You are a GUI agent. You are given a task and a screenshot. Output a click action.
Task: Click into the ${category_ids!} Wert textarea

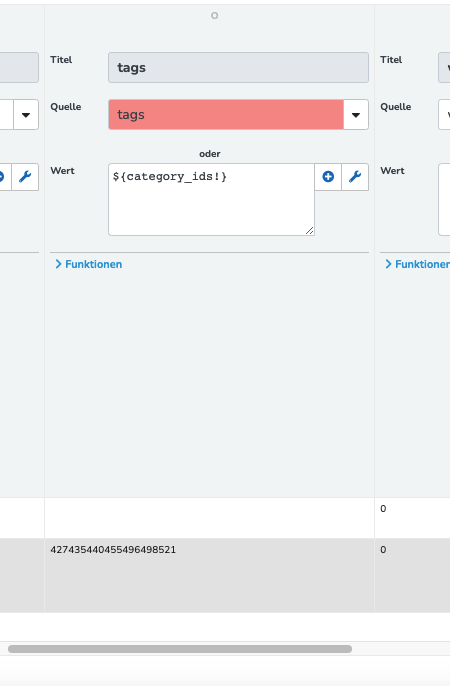[211, 200]
